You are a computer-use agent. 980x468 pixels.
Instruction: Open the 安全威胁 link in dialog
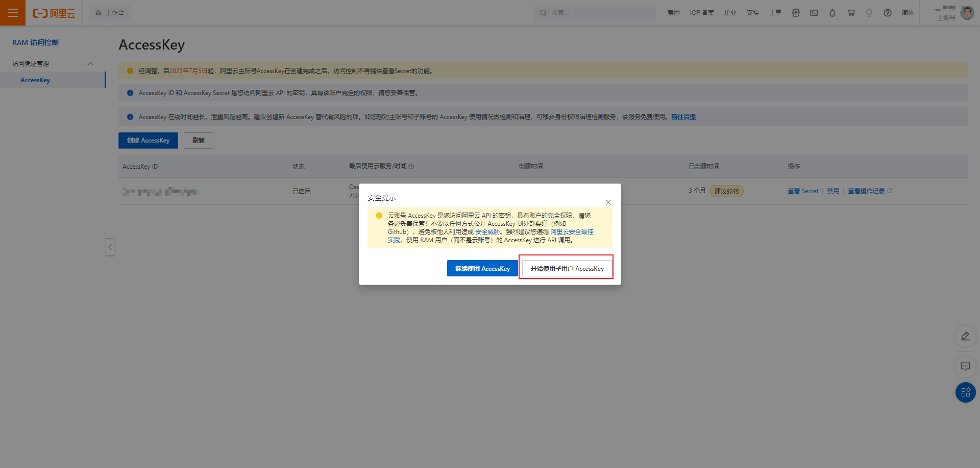pyautogui.click(x=487, y=232)
